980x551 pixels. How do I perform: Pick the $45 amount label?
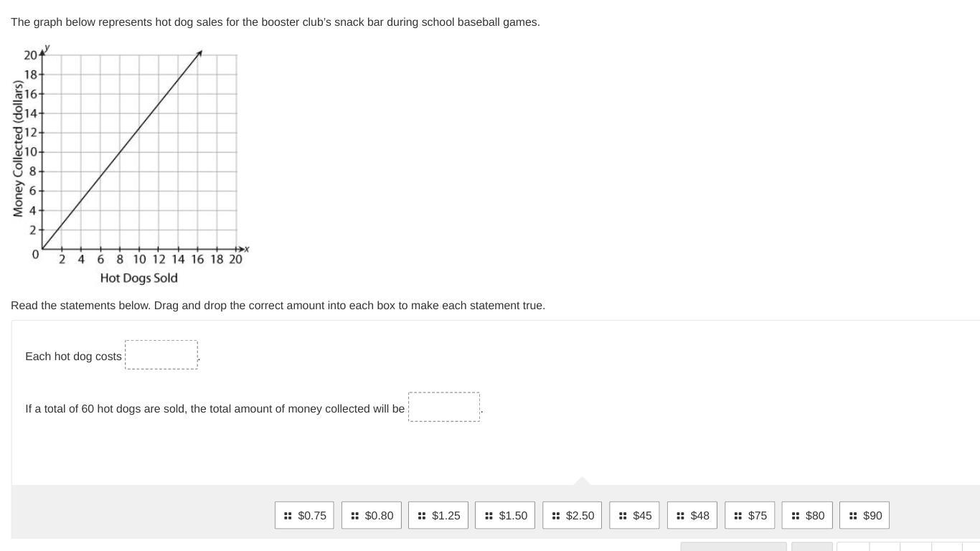click(x=643, y=516)
